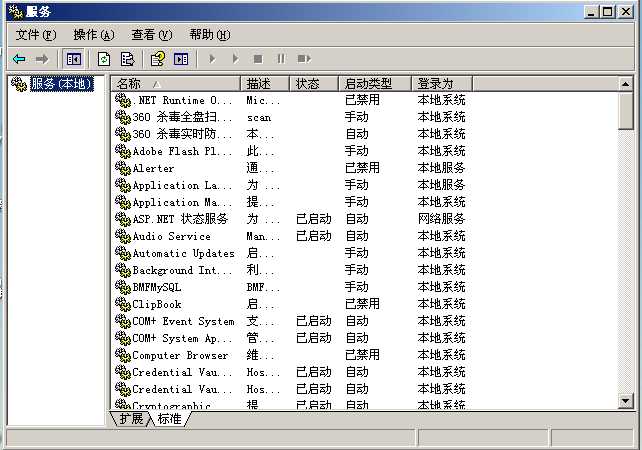This screenshot has height=450, width=642.
Task: Open the 文件(F) menu
Action: click(36, 35)
